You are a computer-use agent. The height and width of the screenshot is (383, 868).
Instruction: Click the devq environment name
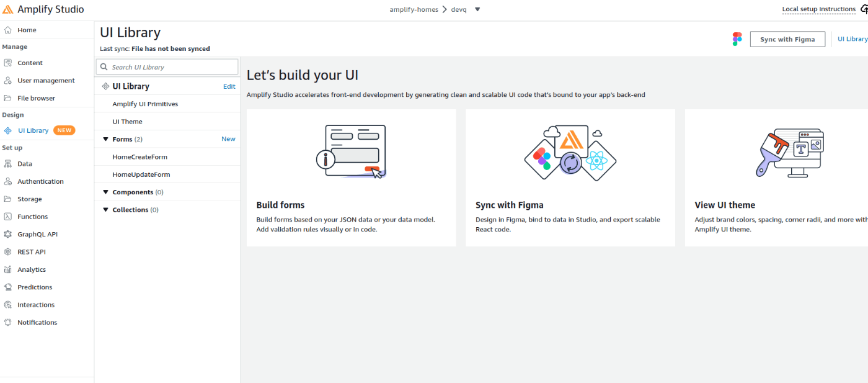(458, 9)
